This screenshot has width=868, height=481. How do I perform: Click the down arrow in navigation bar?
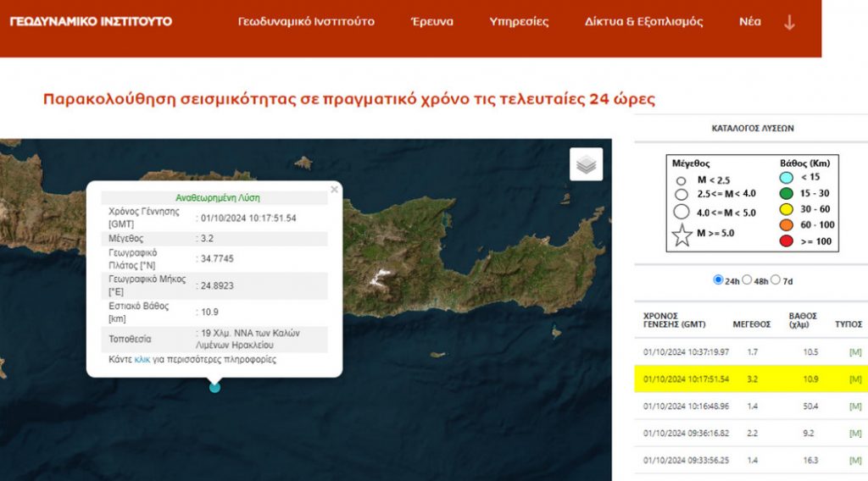pyautogui.click(x=789, y=22)
